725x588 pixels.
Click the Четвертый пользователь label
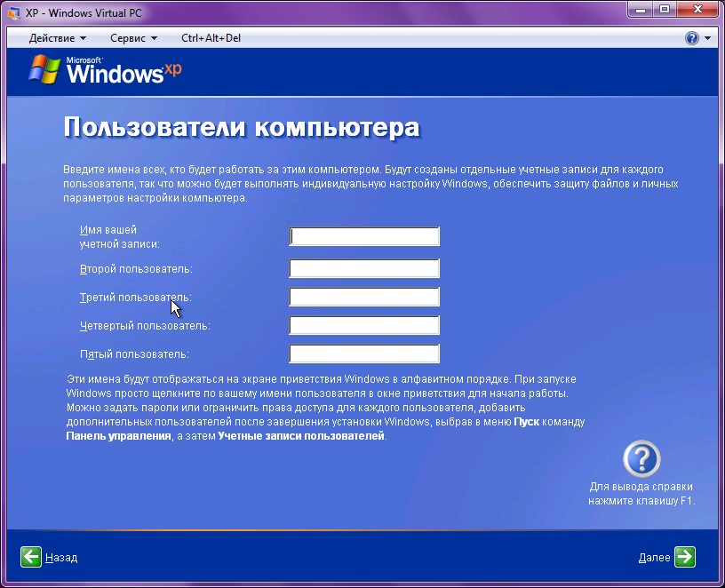[145, 326]
